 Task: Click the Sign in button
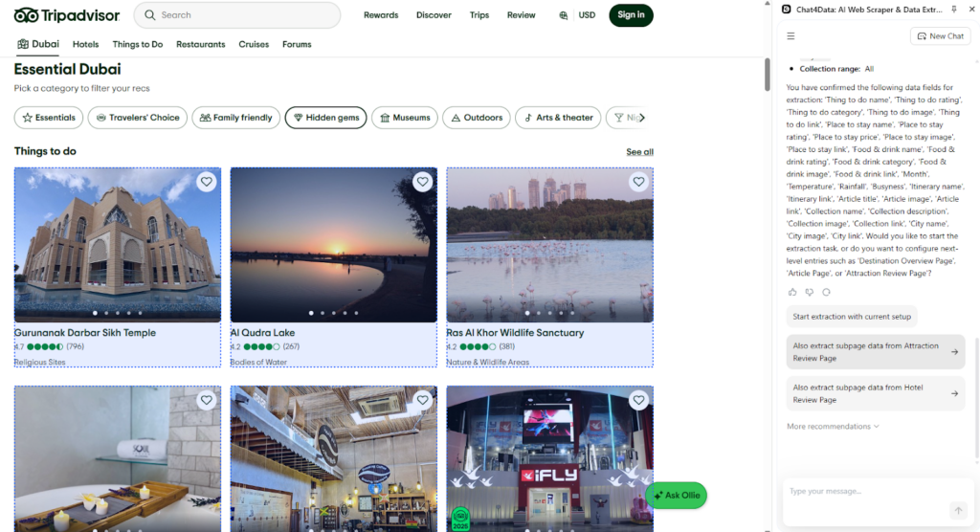pyautogui.click(x=631, y=15)
